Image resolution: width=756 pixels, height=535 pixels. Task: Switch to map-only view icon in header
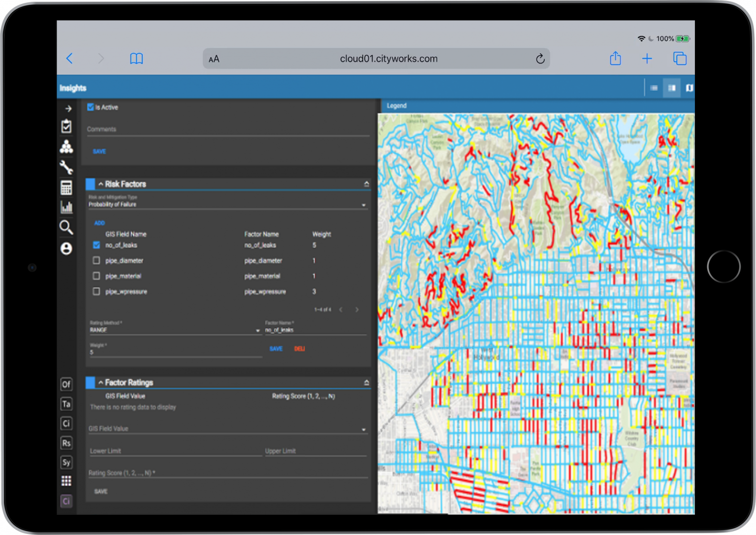689,88
